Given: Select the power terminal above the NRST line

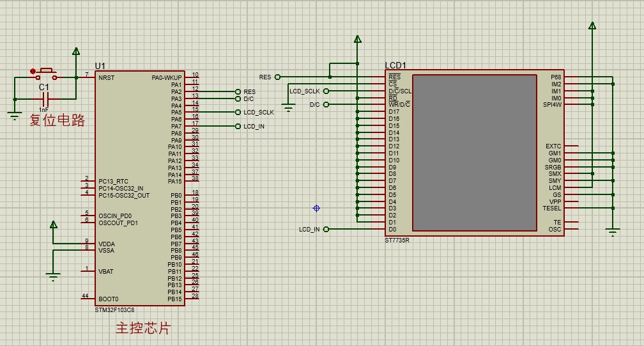Looking at the screenshot, I should [76, 52].
